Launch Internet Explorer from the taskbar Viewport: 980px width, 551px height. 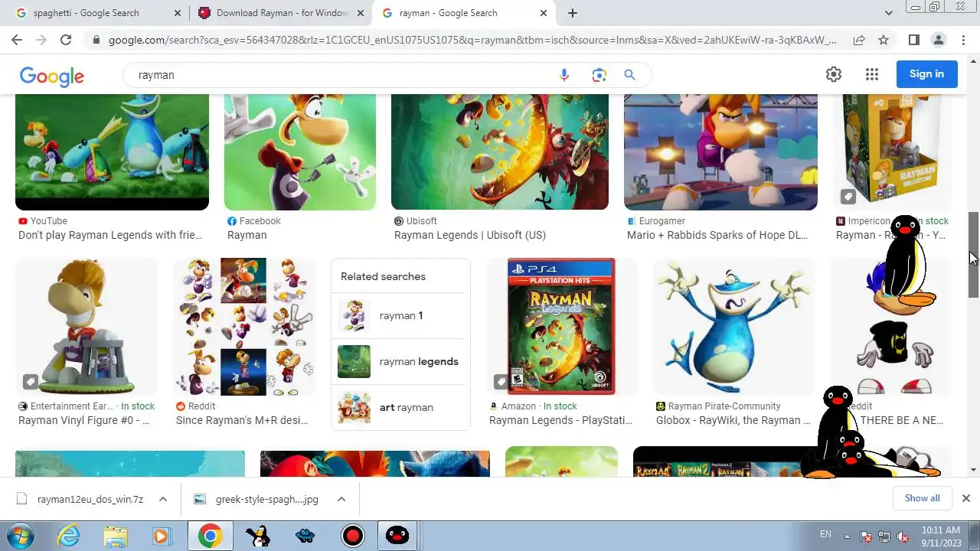point(69,536)
